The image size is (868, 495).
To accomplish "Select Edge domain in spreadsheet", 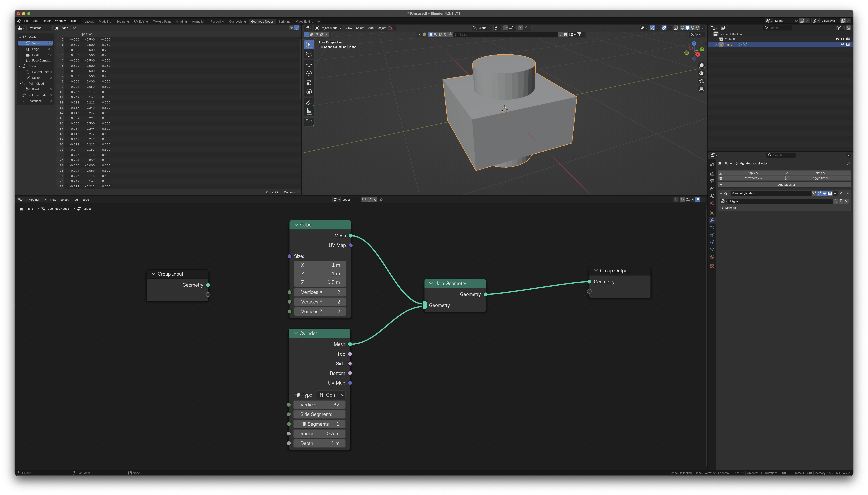I will [36, 49].
